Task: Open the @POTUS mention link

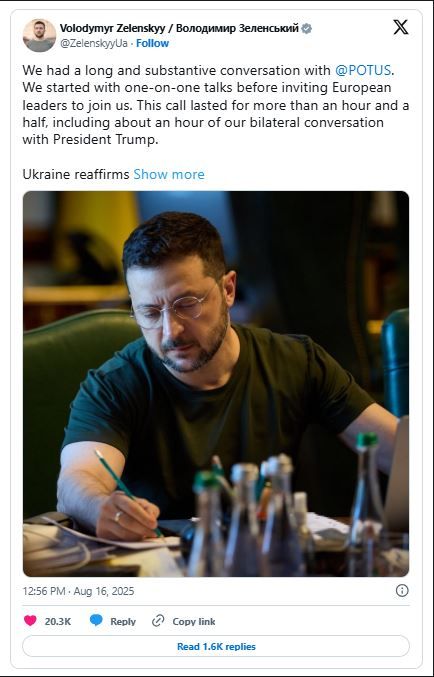Action: (363, 70)
